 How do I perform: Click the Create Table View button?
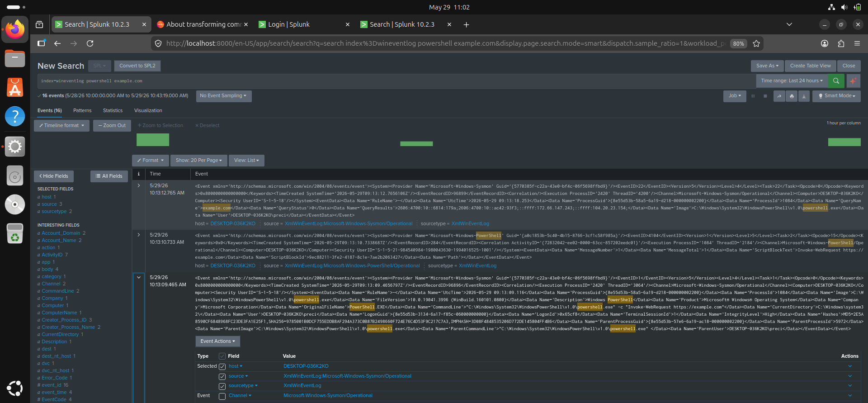pos(810,66)
